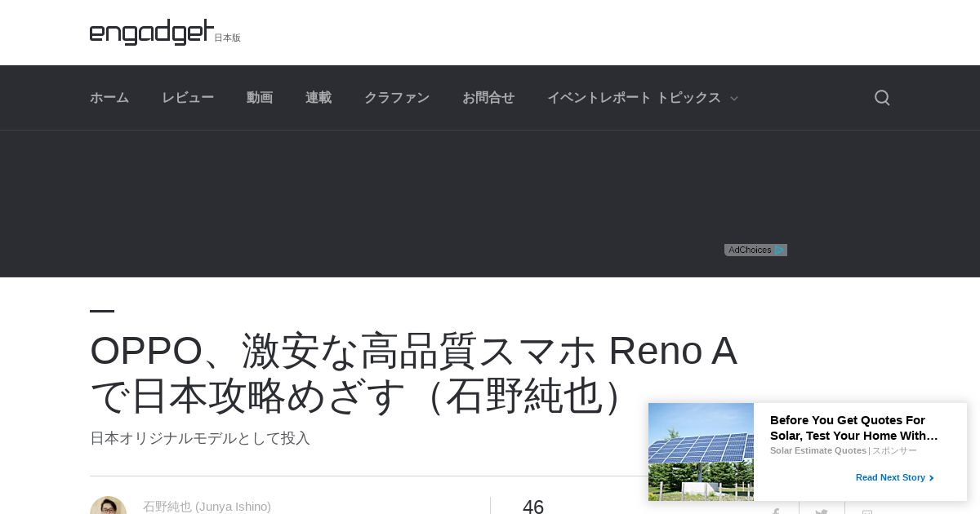
Task: Click the solar panel ad thumbnail
Action: [701, 452]
